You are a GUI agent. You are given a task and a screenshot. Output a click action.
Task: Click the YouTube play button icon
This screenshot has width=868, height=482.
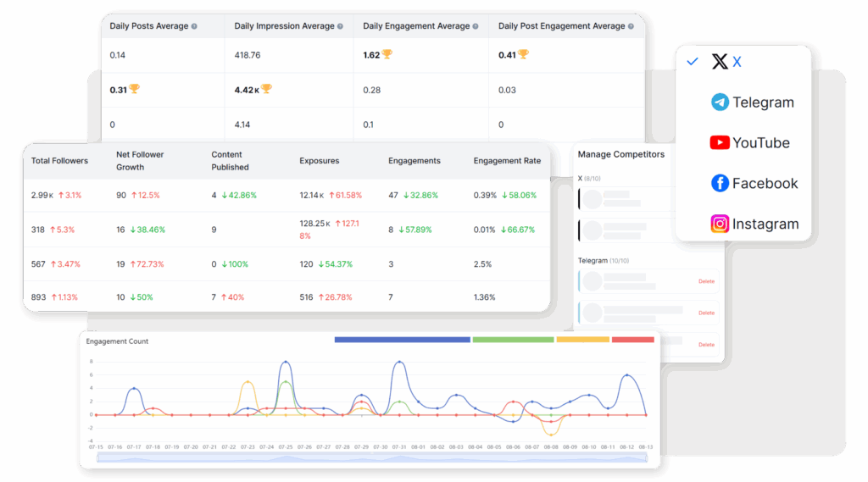[720, 143]
